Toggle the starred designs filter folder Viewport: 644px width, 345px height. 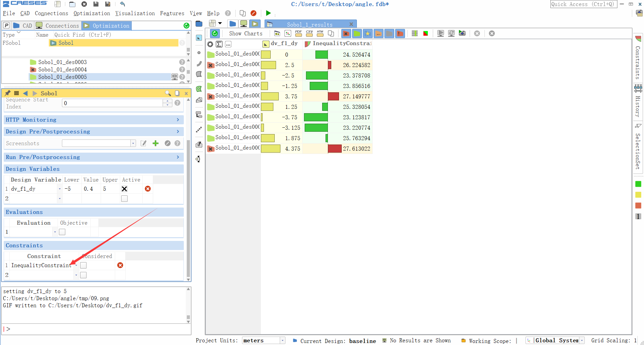(x=368, y=33)
